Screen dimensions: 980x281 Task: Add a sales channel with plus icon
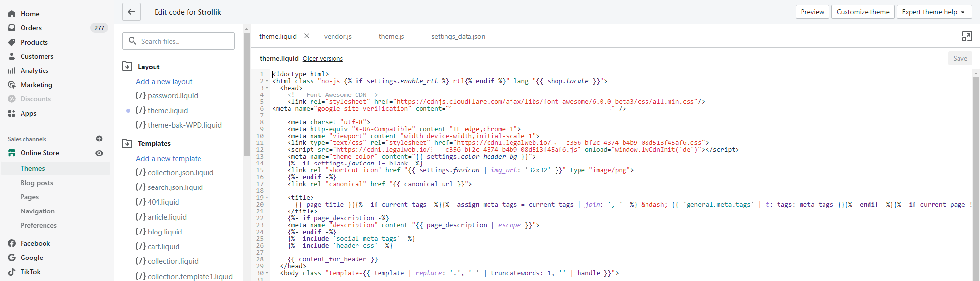(99, 139)
